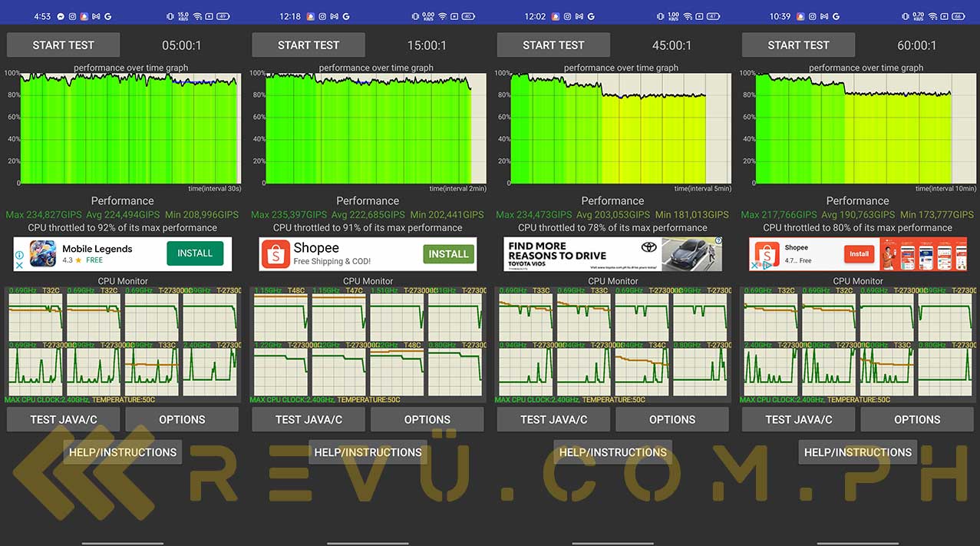Tap 'CPU throttled to 92% of its max performance'
The height and width of the screenshot is (546, 980).
click(123, 228)
